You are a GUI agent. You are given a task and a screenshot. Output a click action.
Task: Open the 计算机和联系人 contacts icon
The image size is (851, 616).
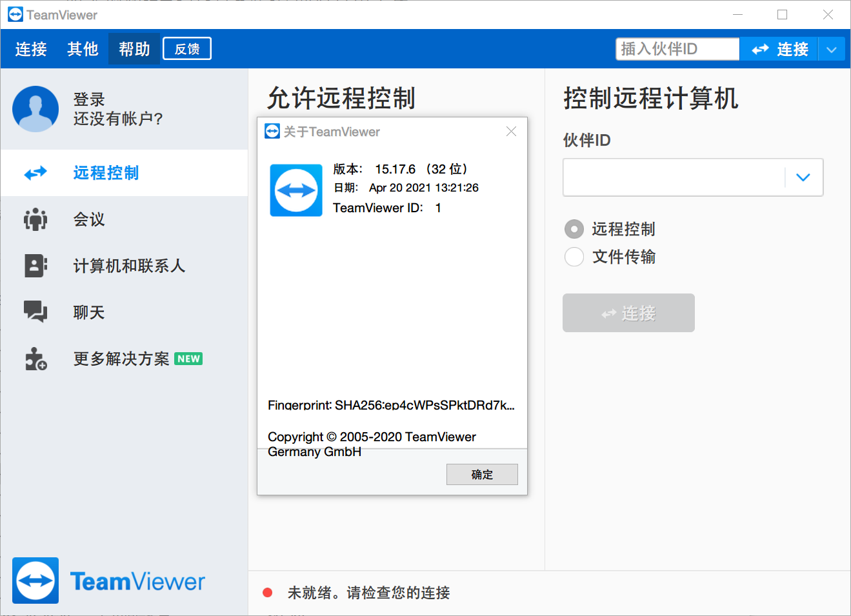pyautogui.click(x=35, y=266)
